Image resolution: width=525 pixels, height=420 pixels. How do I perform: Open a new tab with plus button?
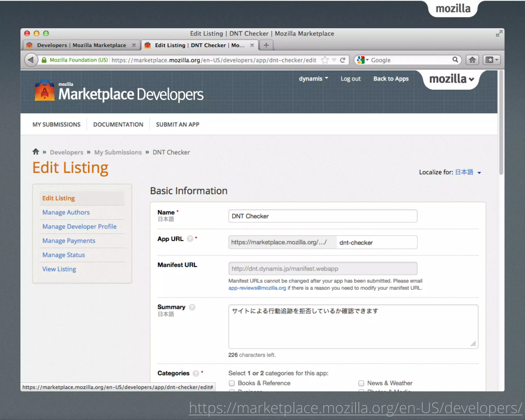266,45
